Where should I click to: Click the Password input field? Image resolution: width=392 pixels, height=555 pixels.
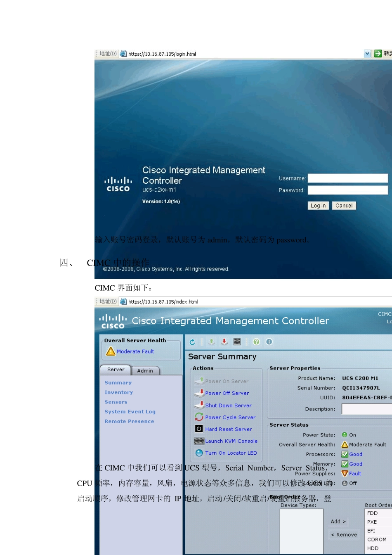click(x=347, y=190)
